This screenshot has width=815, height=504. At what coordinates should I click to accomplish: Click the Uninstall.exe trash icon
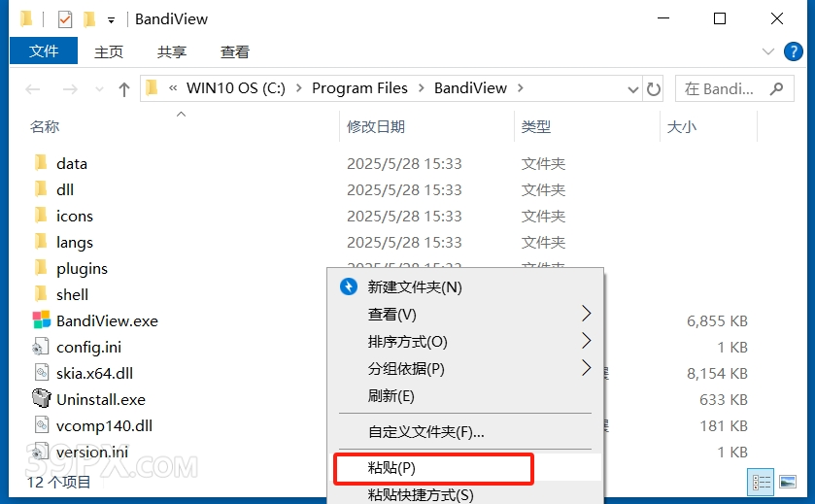42,398
